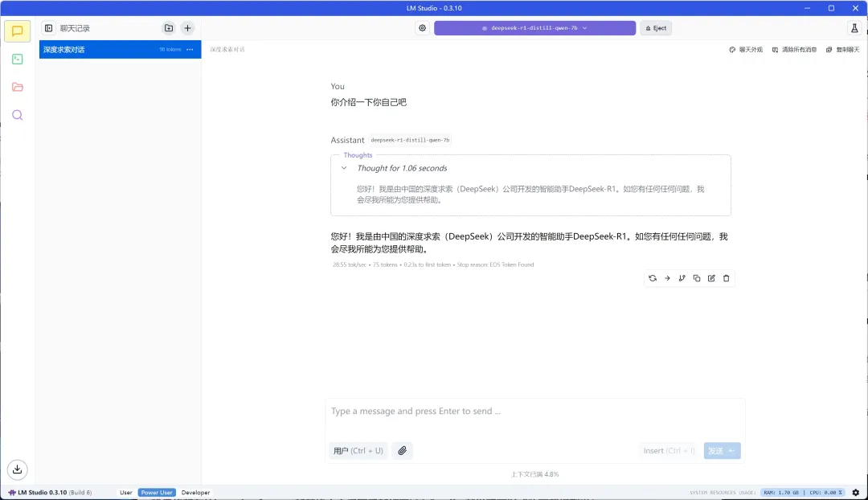This screenshot has width=868, height=500.
Task: Maximize the LM Studio window
Action: (831, 8)
